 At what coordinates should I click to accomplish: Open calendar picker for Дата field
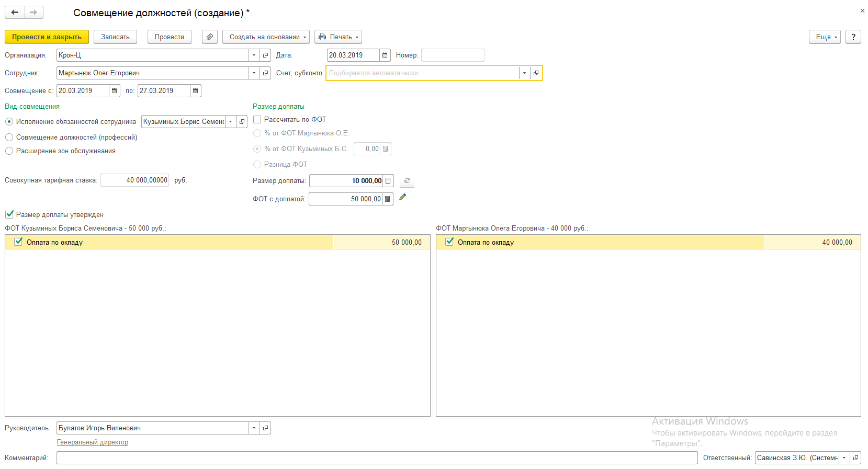tap(385, 55)
